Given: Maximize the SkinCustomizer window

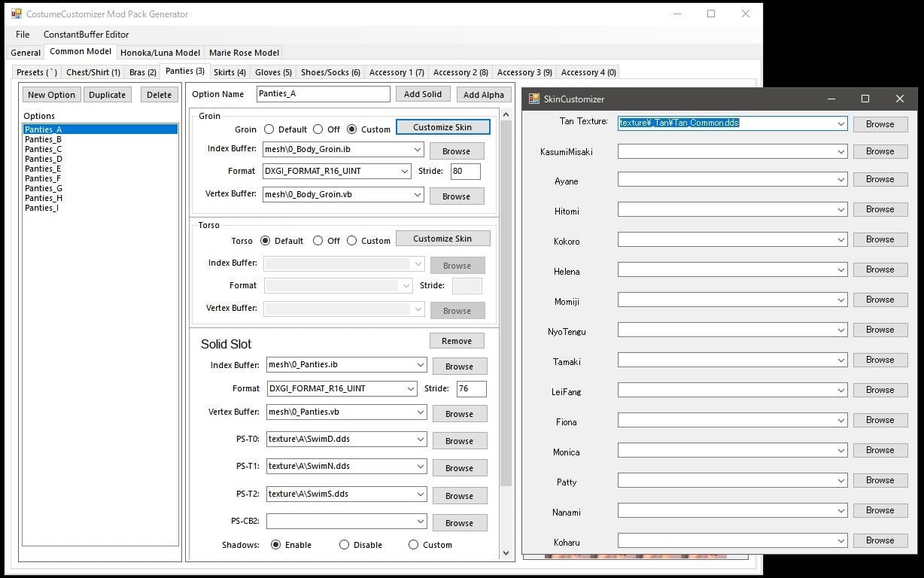Looking at the screenshot, I should (865, 99).
